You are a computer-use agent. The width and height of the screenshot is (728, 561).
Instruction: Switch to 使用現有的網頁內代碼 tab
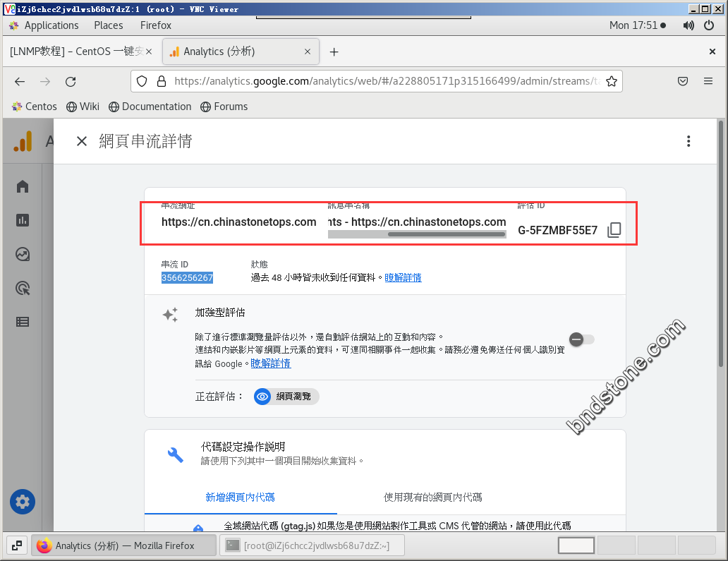(x=432, y=497)
